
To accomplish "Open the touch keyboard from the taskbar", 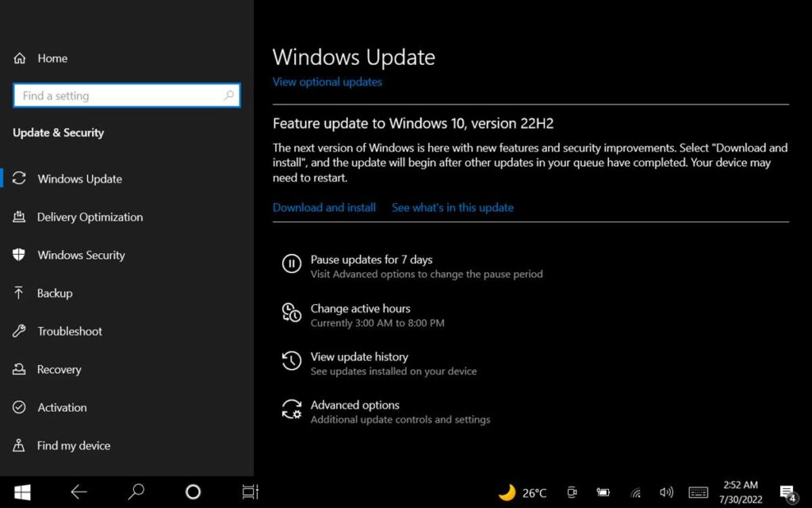I will coord(698,492).
